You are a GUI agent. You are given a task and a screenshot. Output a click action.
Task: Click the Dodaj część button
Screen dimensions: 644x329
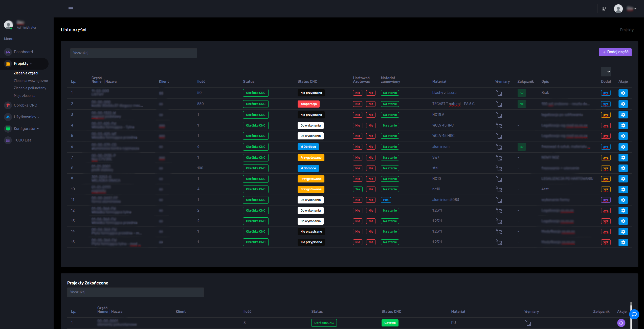(x=615, y=52)
